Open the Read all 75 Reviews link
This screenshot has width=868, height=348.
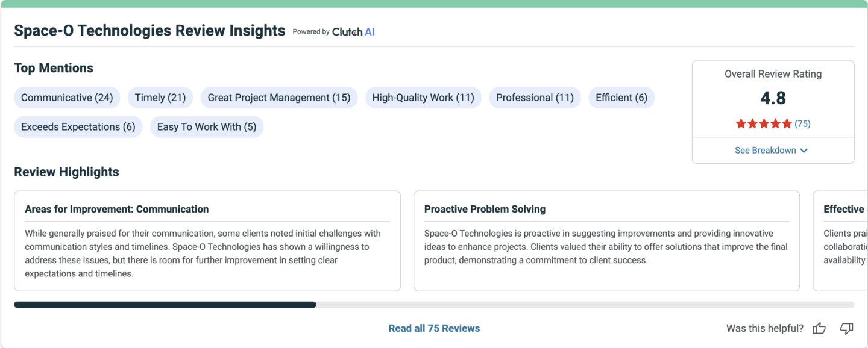[434, 328]
